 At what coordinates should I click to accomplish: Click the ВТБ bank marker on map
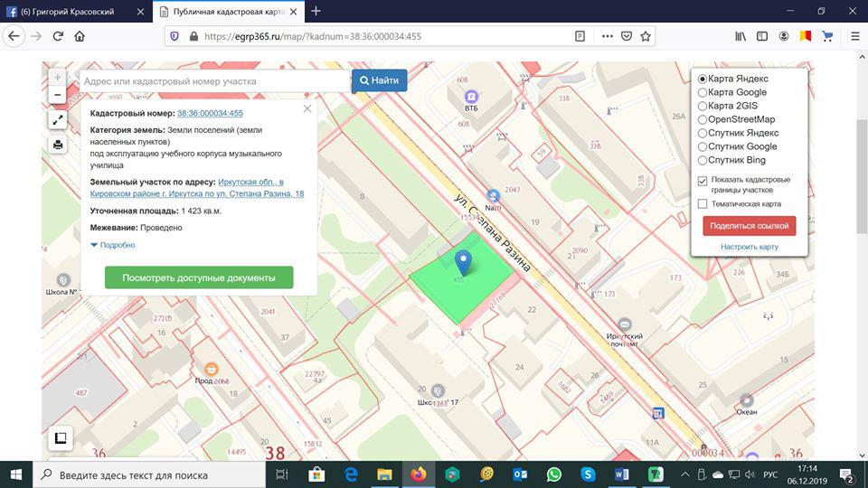pyautogui.click(x=471, y=97)
